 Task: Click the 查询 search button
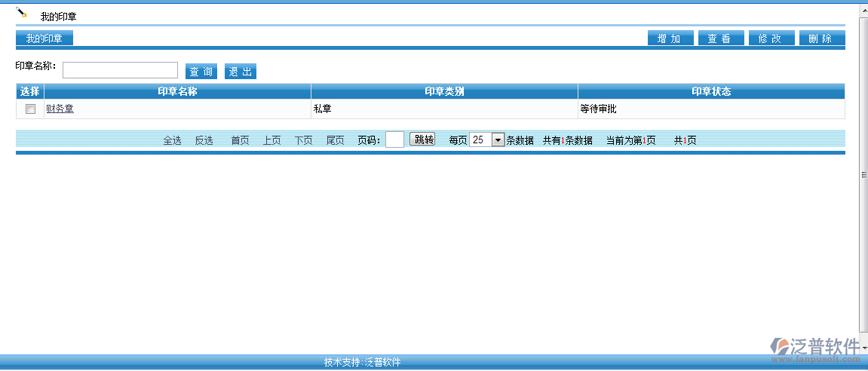pos(201,72)
